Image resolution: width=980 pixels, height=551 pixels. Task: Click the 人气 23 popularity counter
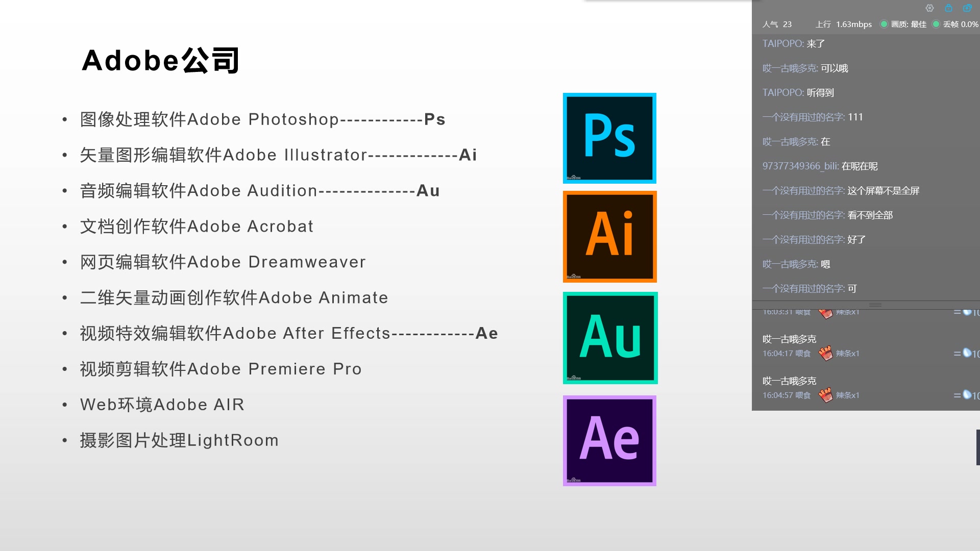coord(777,24)
